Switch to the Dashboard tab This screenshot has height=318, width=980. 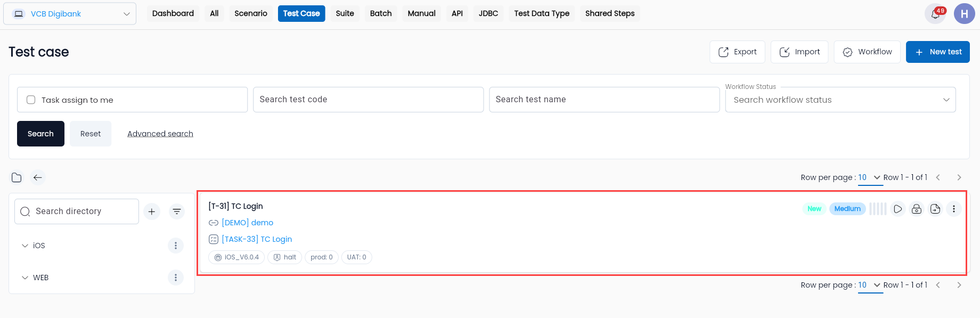click(173, 13)
